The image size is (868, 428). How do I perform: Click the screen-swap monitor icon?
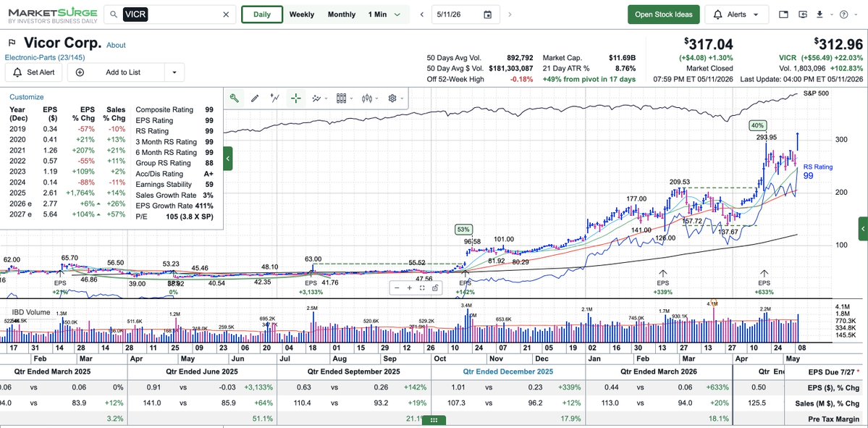[x=804, y=14]
